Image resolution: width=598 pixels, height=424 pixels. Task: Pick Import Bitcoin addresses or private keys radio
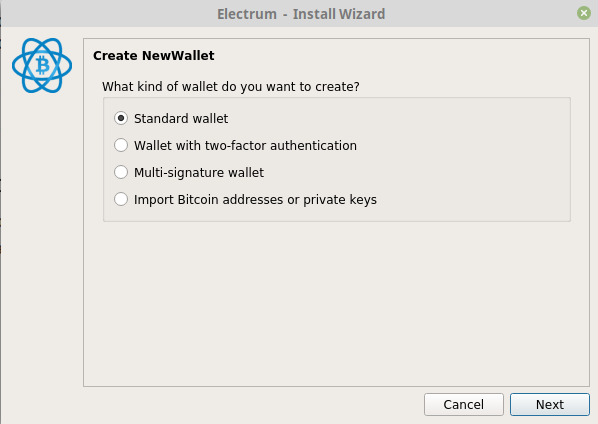tap(121, 199)
